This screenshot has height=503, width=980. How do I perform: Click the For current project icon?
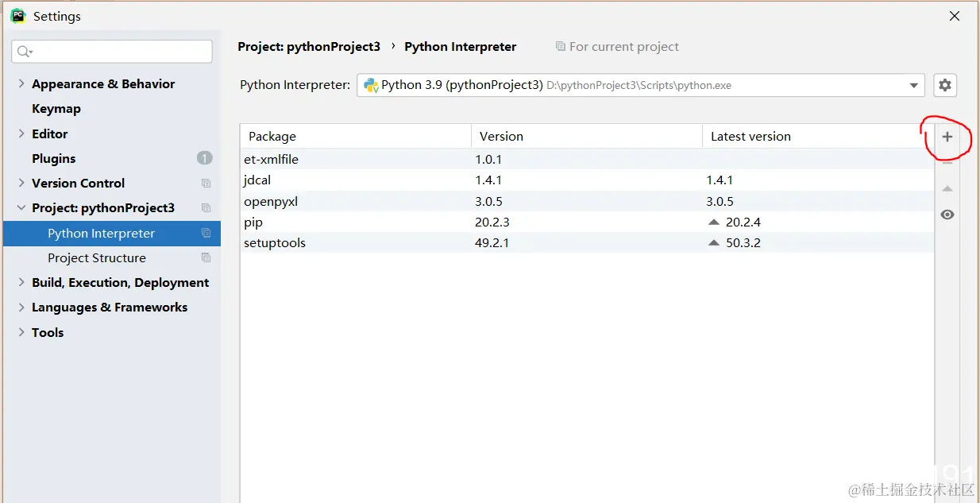(x=561, y=47)
